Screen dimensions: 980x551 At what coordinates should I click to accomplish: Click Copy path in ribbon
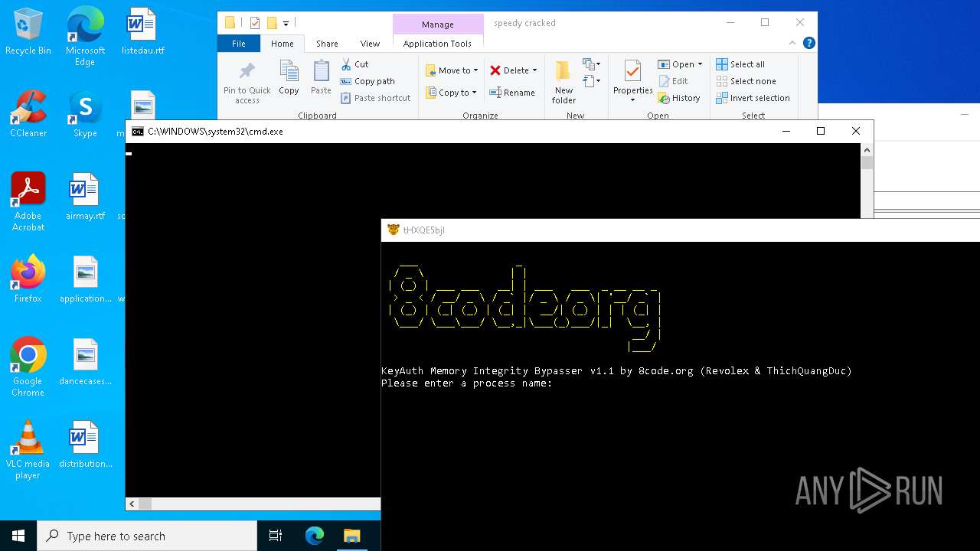[367, 81]
